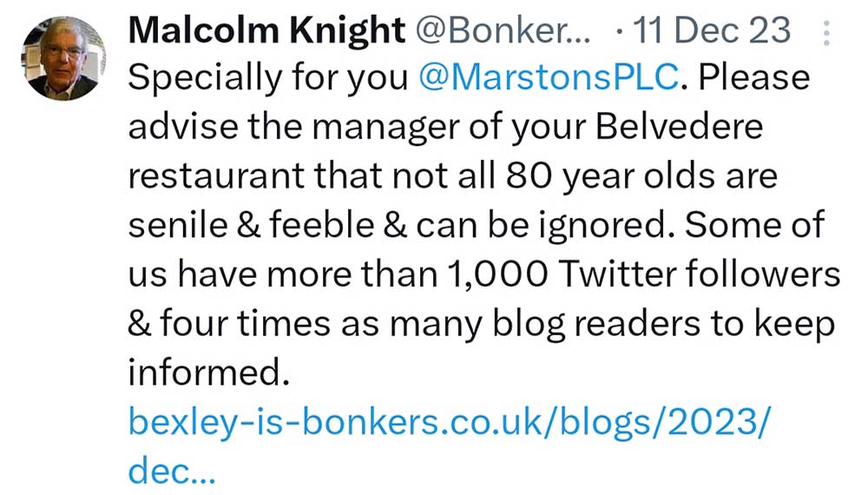Image resolution: width=868 pixels, height=495 pixels.
Task: Open the bexley-is-bonkers.co.uk blog link
Action: (449, 423)
